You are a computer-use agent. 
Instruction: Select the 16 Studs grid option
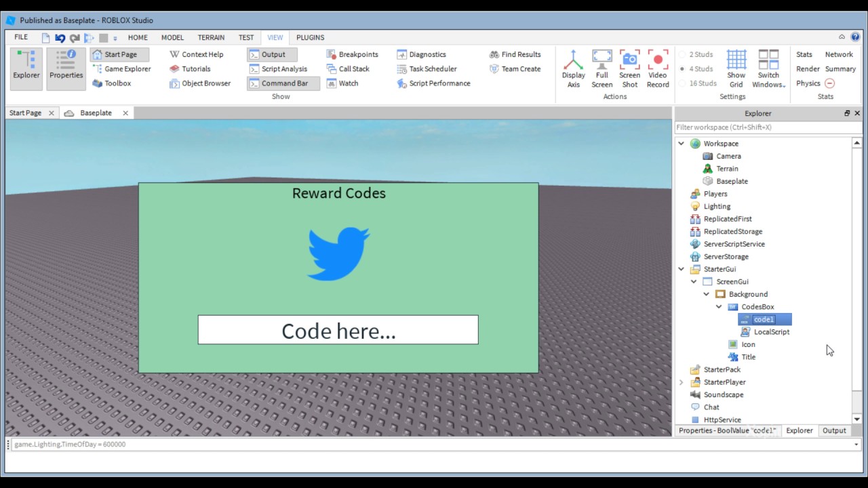pyautogui.click(x=698, y=83)
